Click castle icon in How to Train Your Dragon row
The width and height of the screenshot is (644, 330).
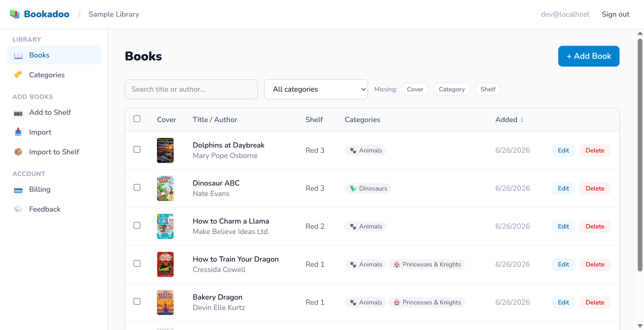click(397, 264)
